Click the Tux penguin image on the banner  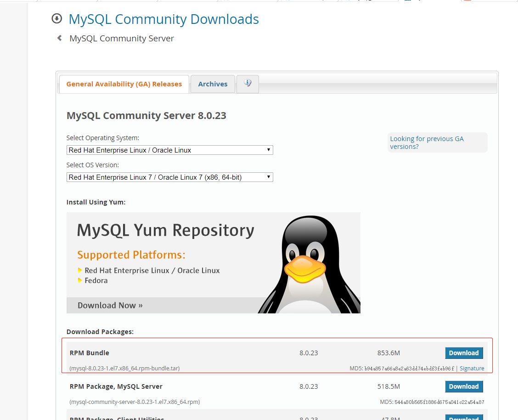[309, 264]
